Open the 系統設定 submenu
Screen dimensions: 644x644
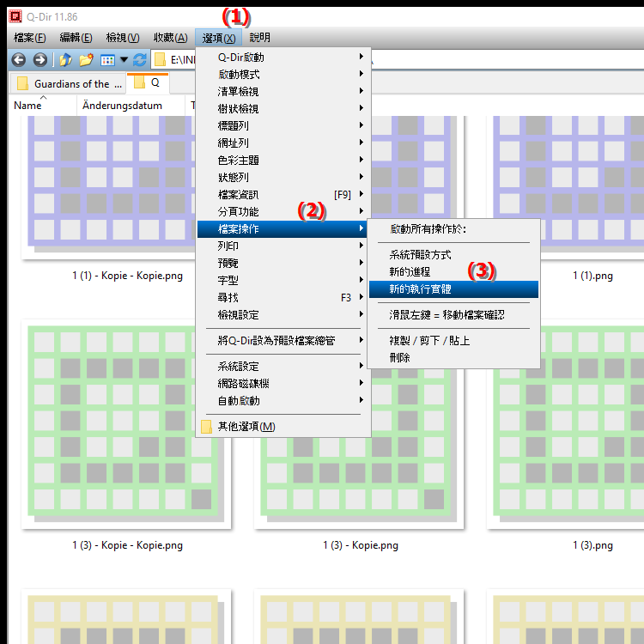[x=284, y=367]
